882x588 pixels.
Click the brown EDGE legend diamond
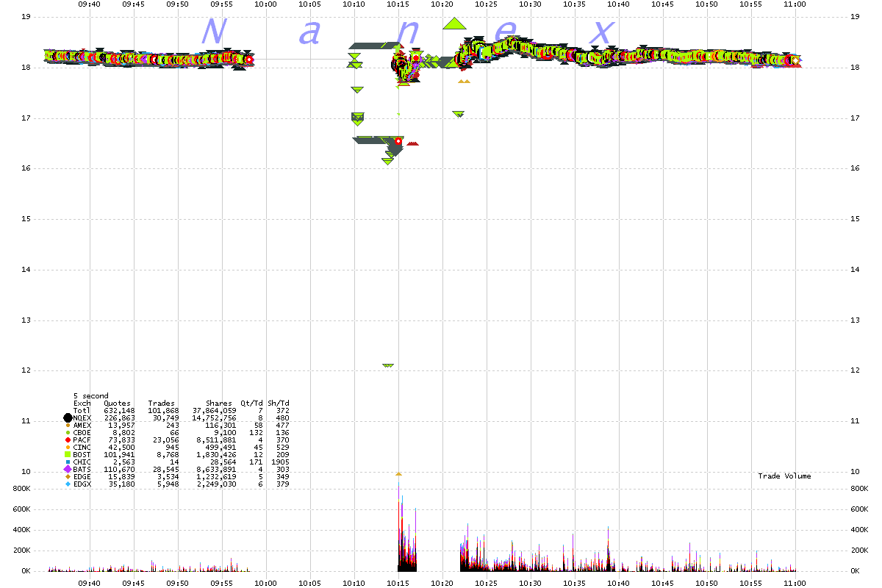[x=68, y=477]
